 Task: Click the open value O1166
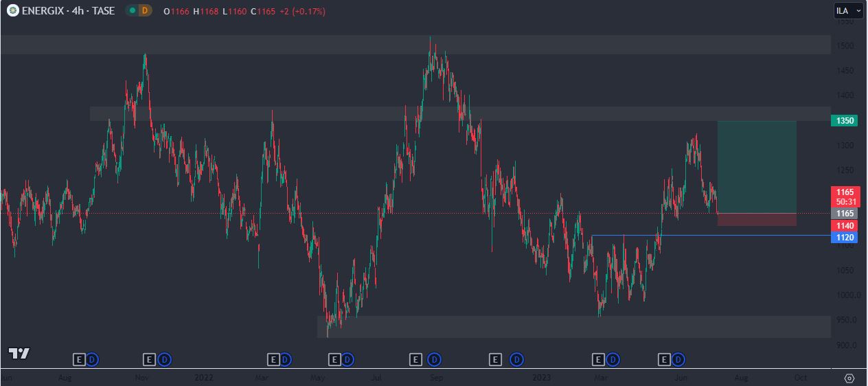(x=177, y=12)
